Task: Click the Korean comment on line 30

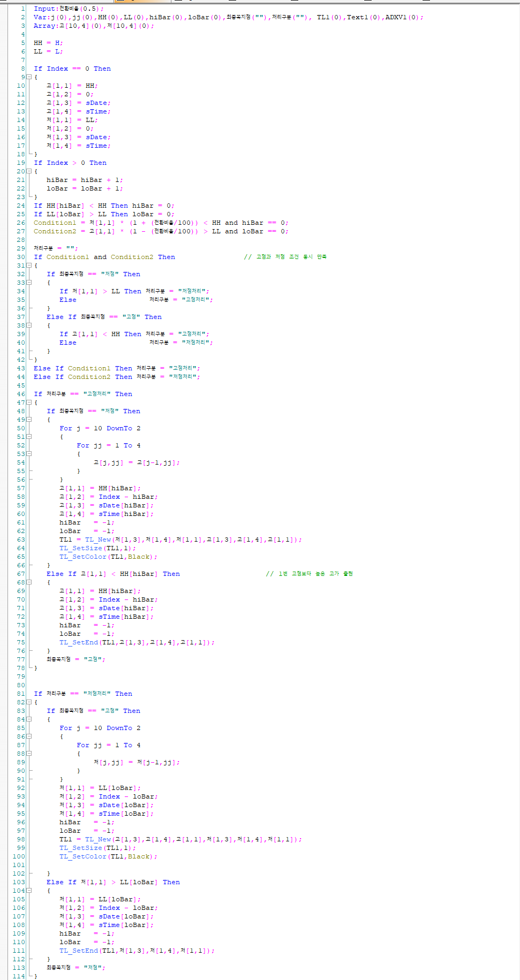Action: coord(285,257)
